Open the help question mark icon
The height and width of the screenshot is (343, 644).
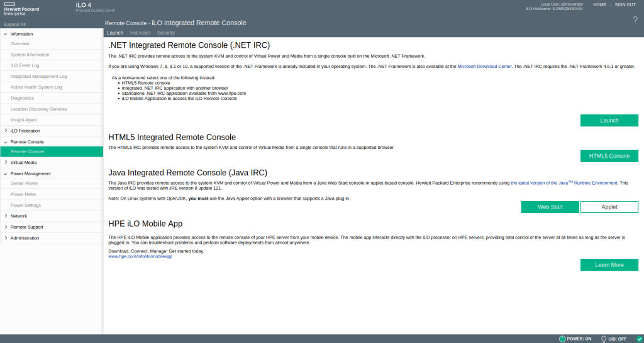635,20
